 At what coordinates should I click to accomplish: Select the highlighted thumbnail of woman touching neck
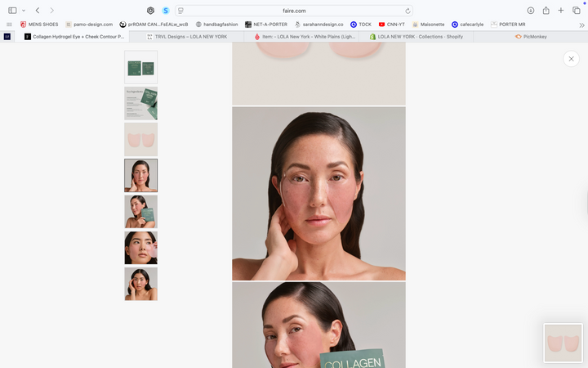(x=141, y=175)
